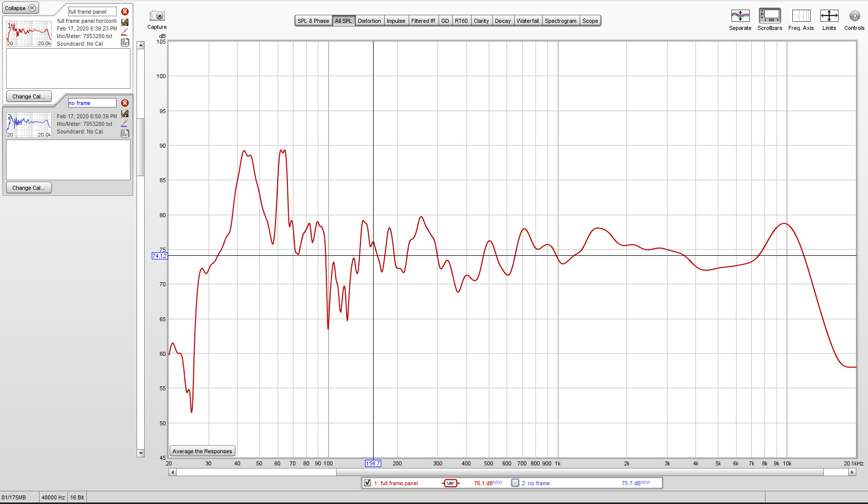Switch to the Filtered IR tab

(x=423, y=21)
